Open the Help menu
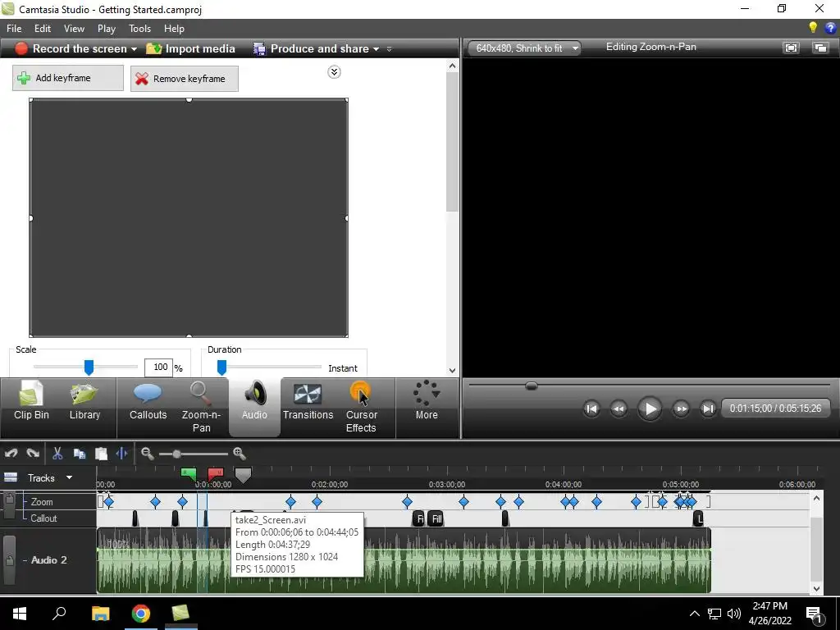 point(174,29)
